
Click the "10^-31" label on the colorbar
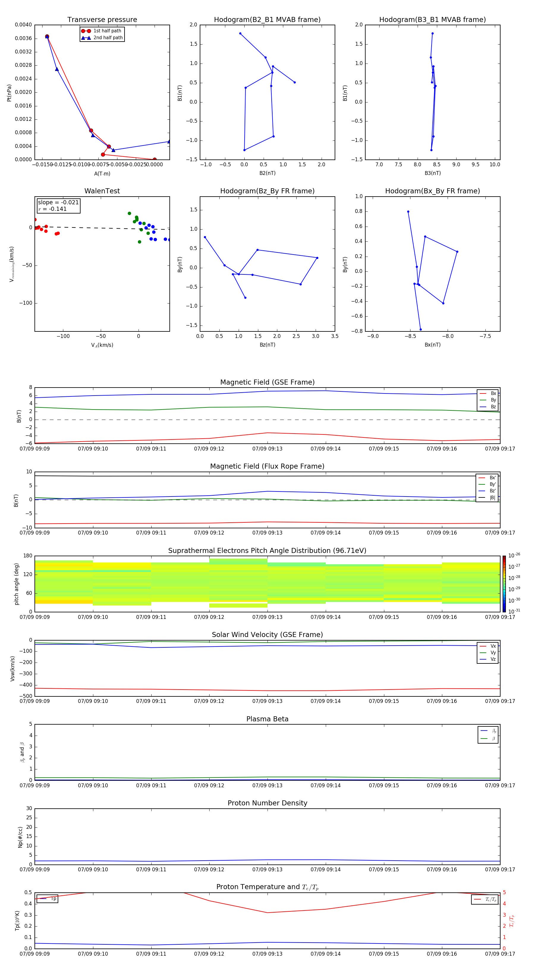point(514,611)
